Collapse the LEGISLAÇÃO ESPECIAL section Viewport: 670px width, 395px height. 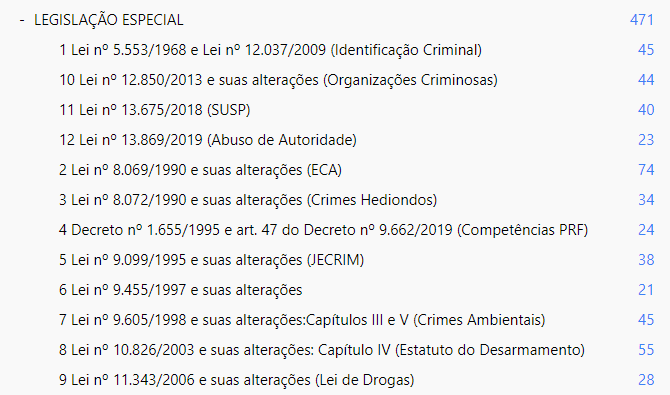(x=22, y=20)
